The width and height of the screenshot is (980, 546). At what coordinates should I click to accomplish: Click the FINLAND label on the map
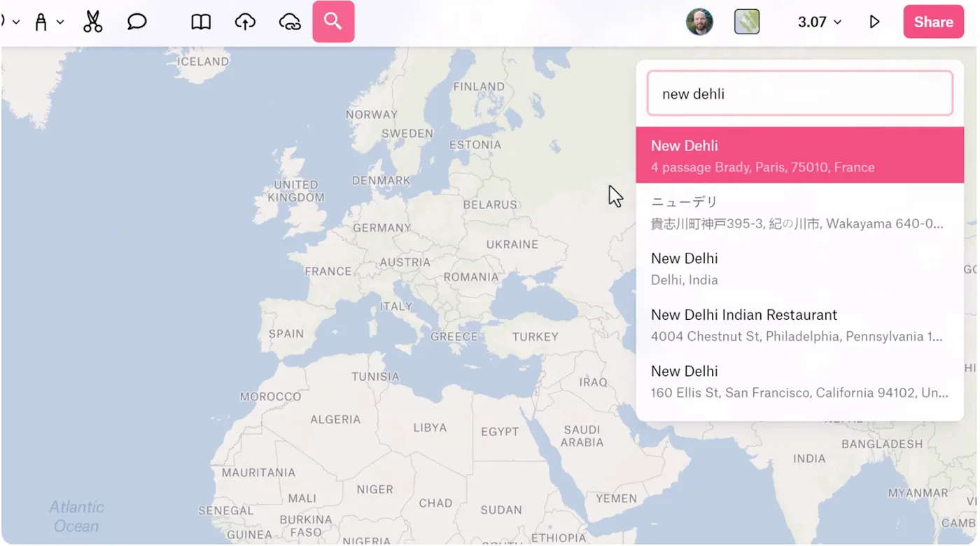[x=479, y=87]
